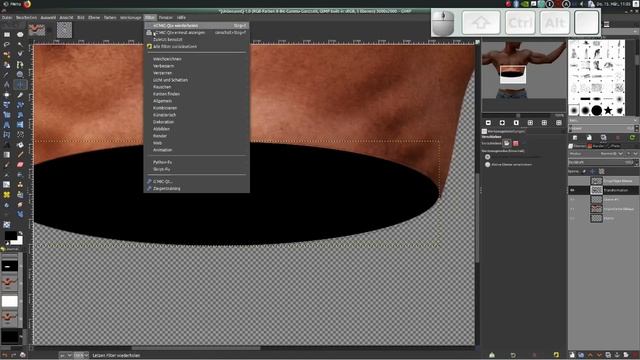The width and height of the screenshot is (640, 360).
Task: Select the pink Eraser tool
Action: coord(20,164)
